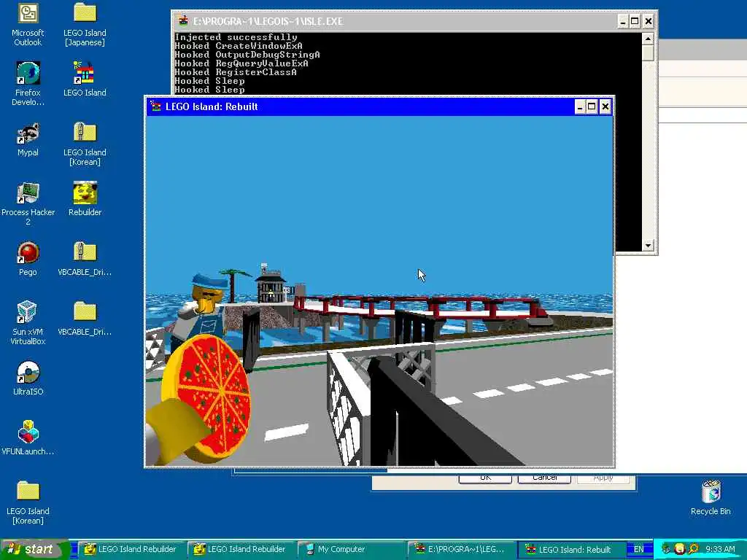Select the Firefox Developer desktop shortcut
747x560 pixels.
[28, 83]
